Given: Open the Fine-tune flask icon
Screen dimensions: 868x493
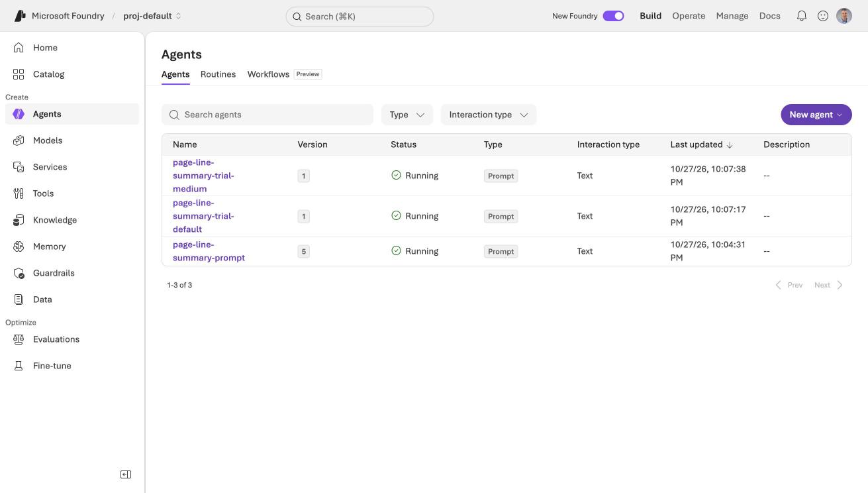Looking at the screenshot, I should click(19, 366).
